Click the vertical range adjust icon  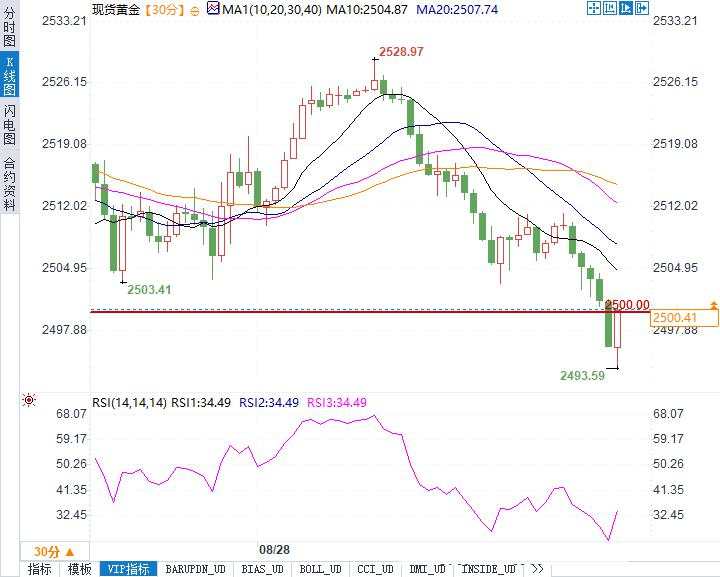click(610, 8)
